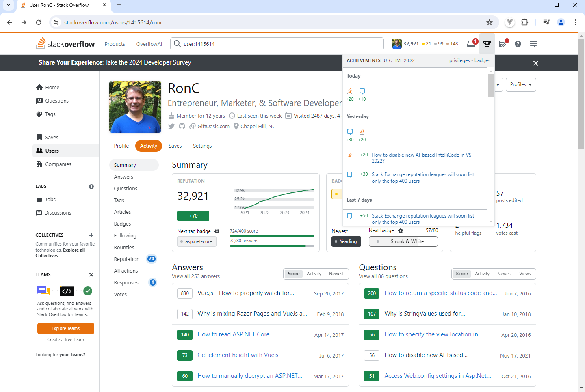Open RonC's Twitter profile icon
Image resolution: width=585 pixels, height=392 pixels.
tap(171, 126)
